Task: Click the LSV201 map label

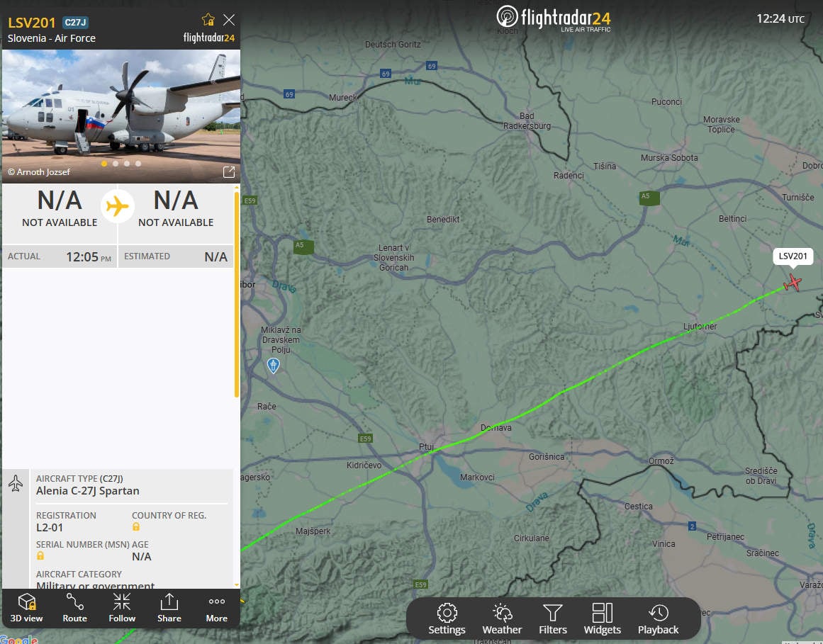Action: coord(793,256)
